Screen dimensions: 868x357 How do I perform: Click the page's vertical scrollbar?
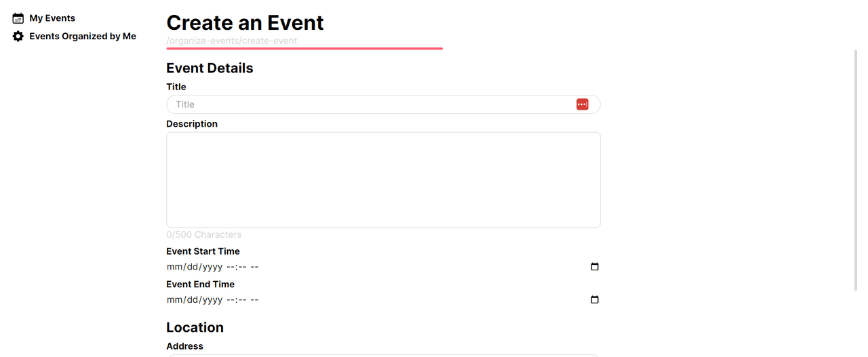click(x=856, y=170)
